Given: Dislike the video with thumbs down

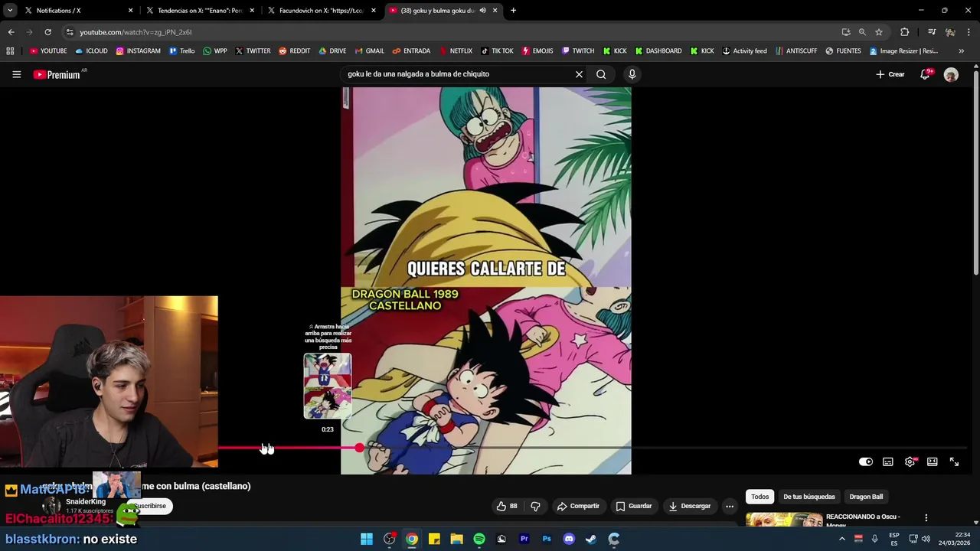Looking at the screenshot, I should (x=535, y=506).
